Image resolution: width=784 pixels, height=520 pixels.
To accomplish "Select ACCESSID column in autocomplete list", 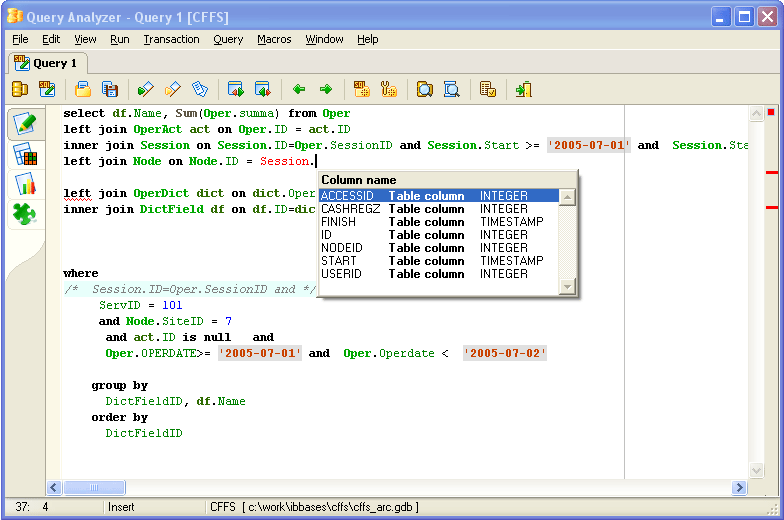I will [348, 196].
